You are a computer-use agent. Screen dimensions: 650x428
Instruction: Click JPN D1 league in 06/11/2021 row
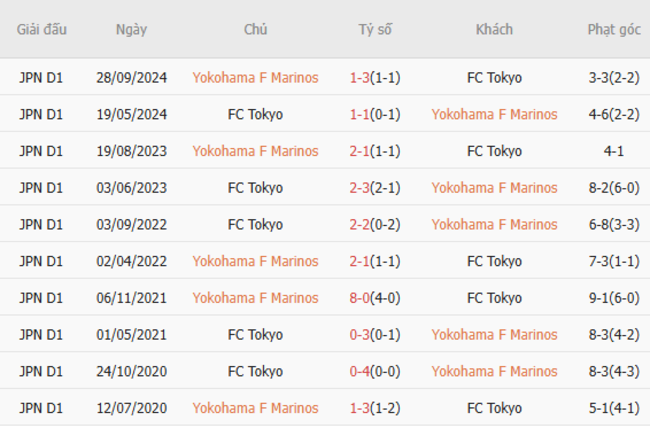coord(41,297)
